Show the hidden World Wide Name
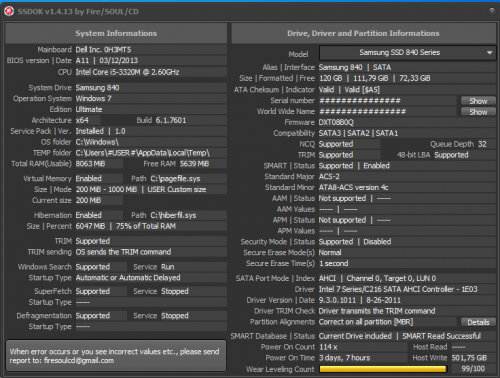The height and width of the screenshot is (378, 500). (478, 112)
